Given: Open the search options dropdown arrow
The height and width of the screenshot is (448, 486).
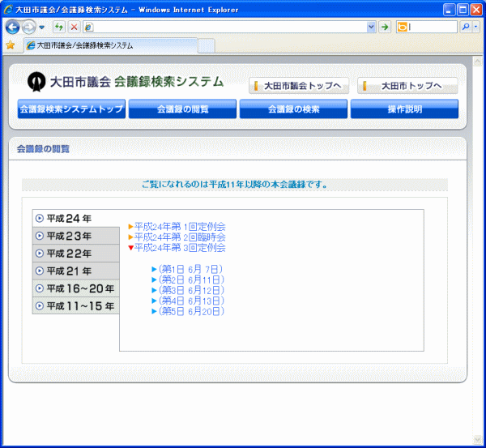Looking at the screenshot, I should [x=476, y=27].
